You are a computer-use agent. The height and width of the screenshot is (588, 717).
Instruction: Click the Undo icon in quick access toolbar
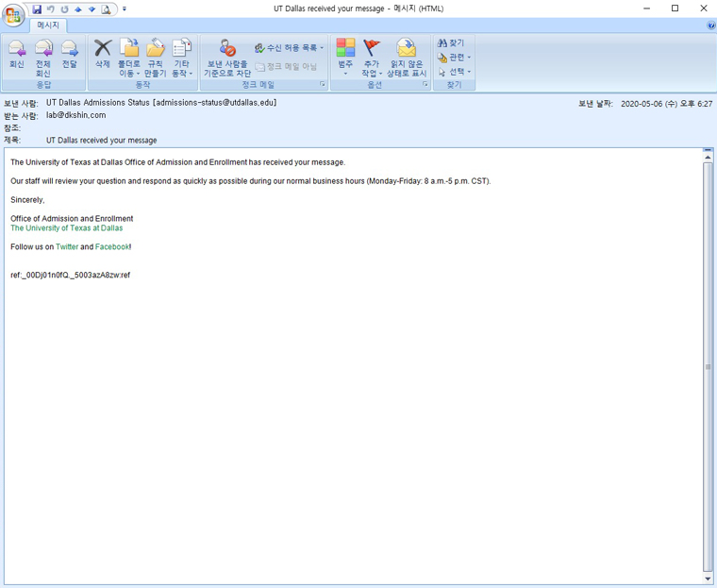tap(51, 9)
